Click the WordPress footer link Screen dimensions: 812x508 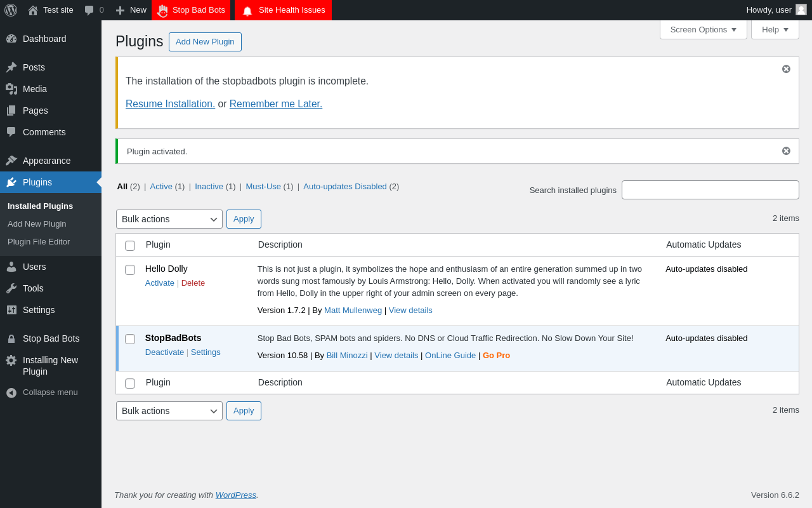click(236, 495)
